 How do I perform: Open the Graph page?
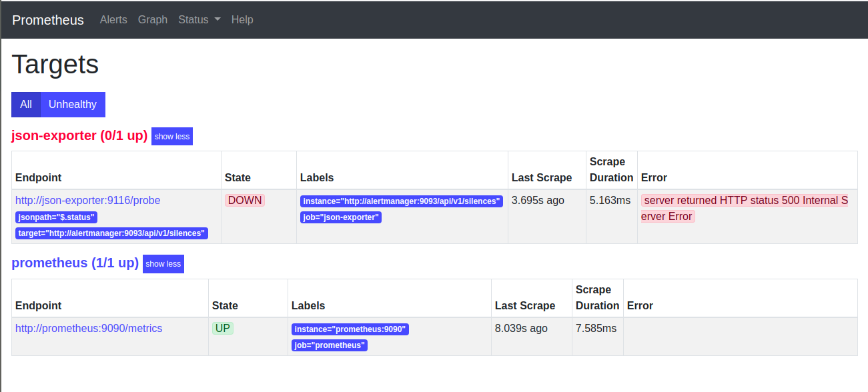pyautogui.click(x=152, y=20)
